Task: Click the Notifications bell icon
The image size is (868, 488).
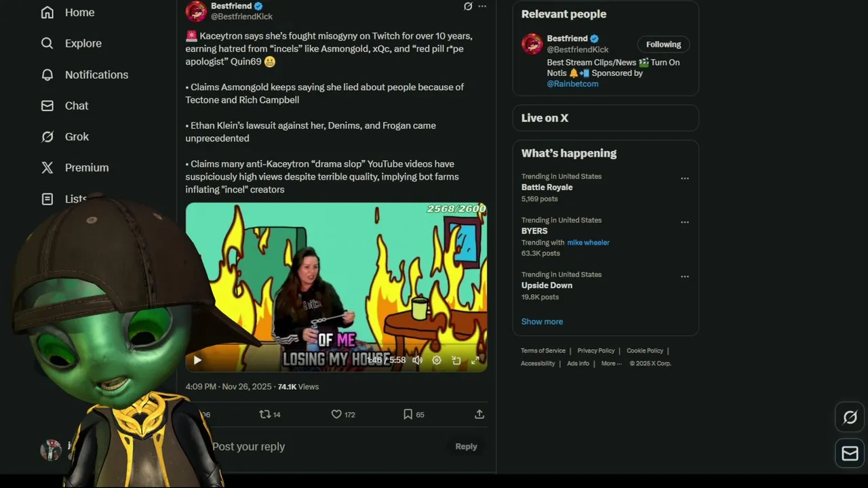Action: 47,75
